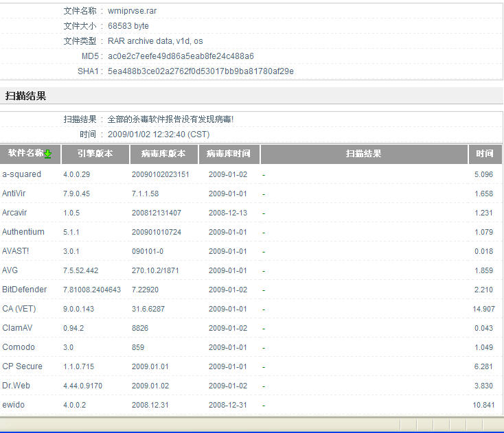The image size is (504, 433).
Task: Select CP Secure database version 2009.01.01
Action: coord(150,366)
